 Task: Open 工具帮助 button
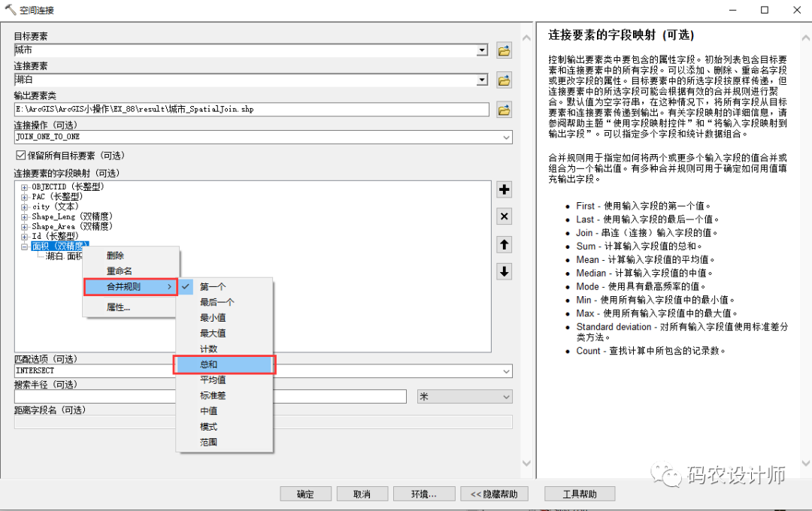point(579,494)
